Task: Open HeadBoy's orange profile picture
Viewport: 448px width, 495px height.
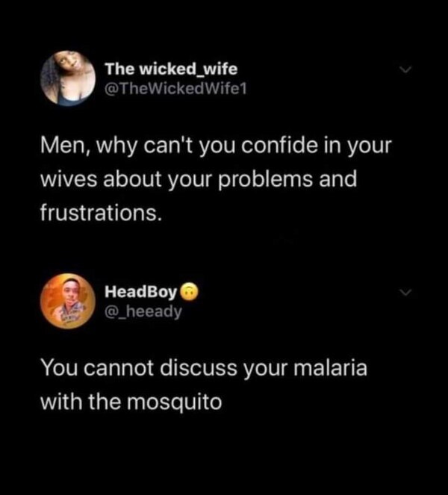Action: [68, 301]
